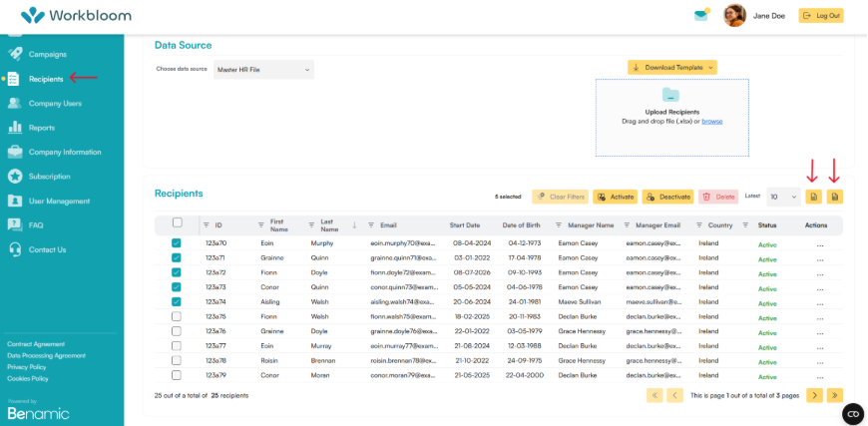Open actions menu for Conor Moran row
Image resolution: width=868 pixels, height=426 pixels.
820,377
